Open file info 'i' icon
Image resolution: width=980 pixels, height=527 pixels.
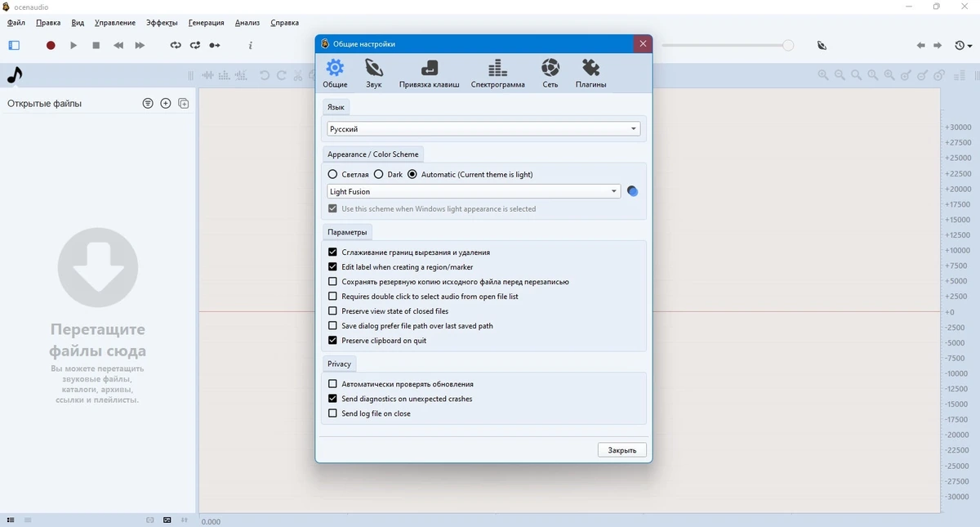tap(251, 46)
